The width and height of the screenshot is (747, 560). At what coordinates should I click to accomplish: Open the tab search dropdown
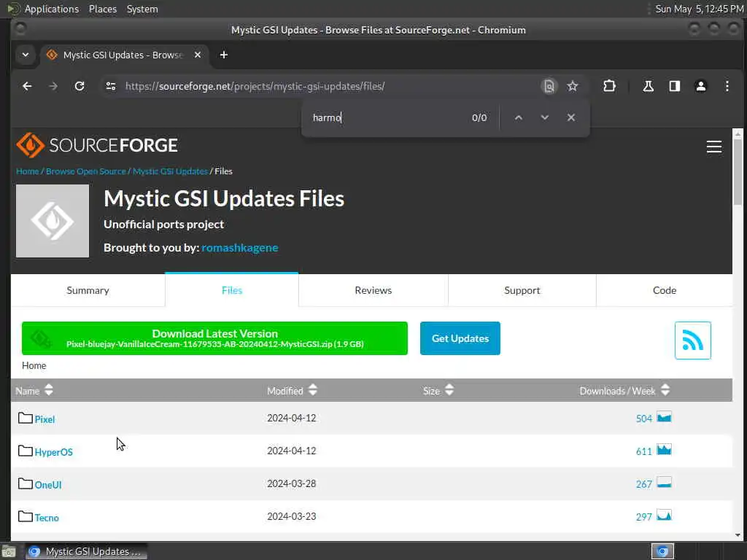(26, 55)
